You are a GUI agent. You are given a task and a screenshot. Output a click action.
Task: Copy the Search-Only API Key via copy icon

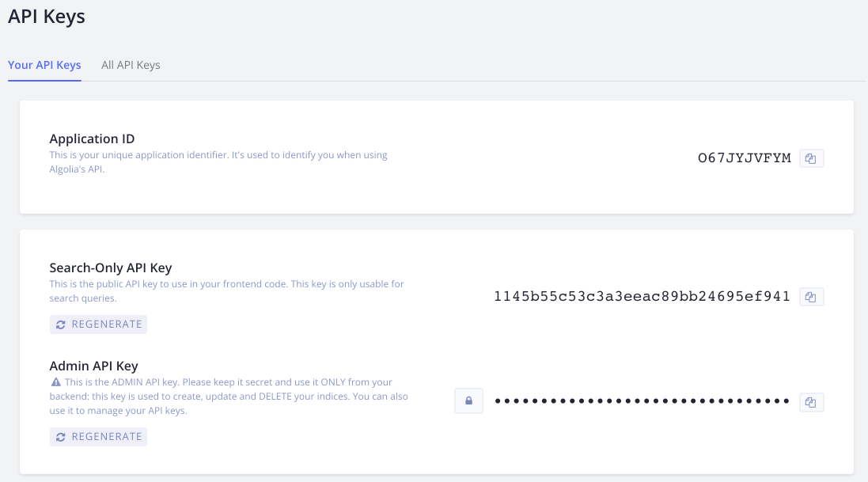pos(811,296)
